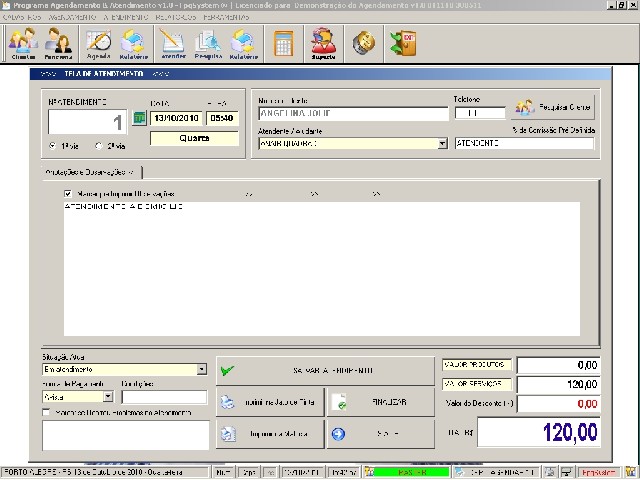Toggle the checkbox below Forma de Pagamento
640x480 pixels.
46,412
